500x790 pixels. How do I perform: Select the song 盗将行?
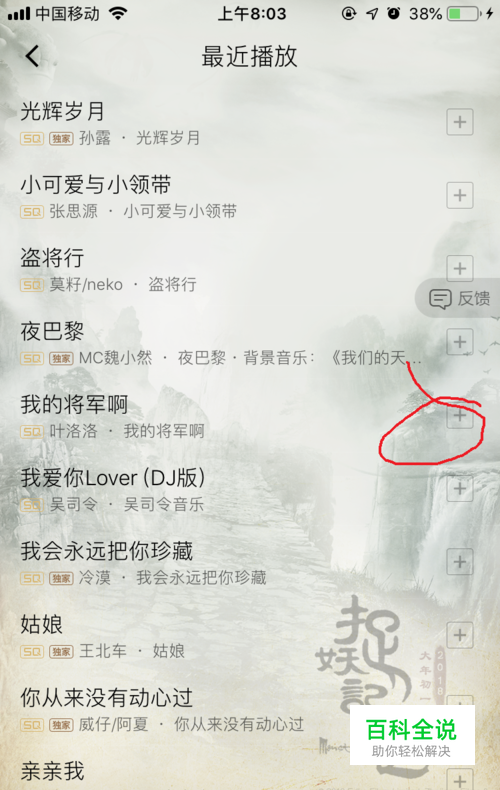[222, 269]
